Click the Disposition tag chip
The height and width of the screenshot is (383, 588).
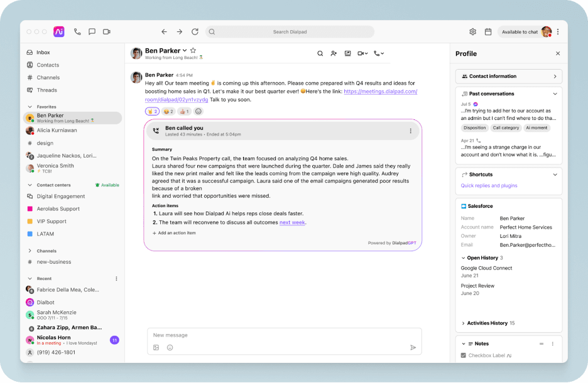click(x=474, y=127)
